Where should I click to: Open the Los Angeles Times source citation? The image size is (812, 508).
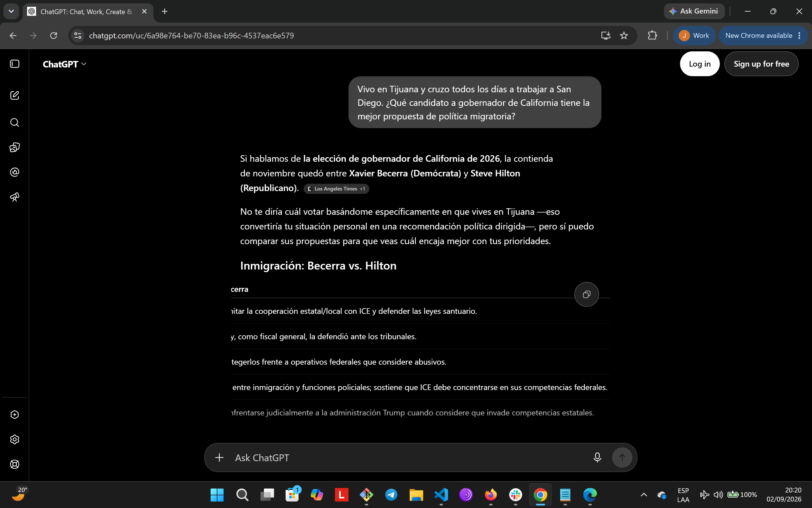pyautogui.click(x=336, y=189)
